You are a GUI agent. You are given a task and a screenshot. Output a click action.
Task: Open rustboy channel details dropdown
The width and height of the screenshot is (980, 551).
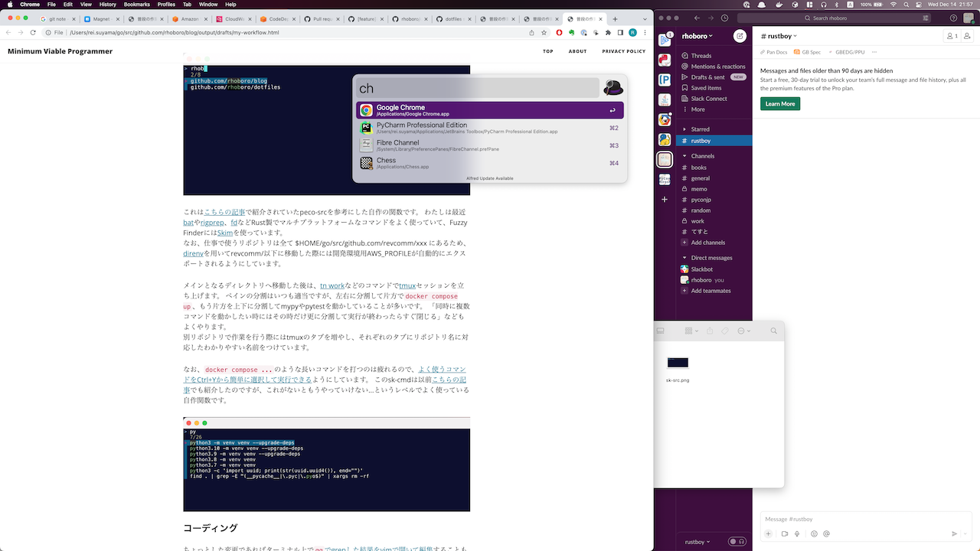click(x=779, y=36)
